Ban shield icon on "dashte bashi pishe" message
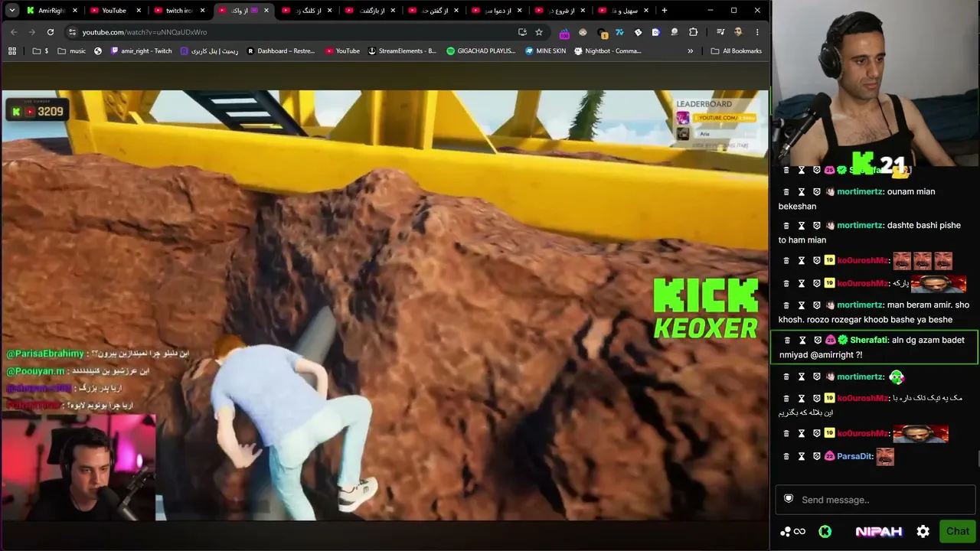The width and height of the screenshot is (980, 551). click(x=817, y=226)
